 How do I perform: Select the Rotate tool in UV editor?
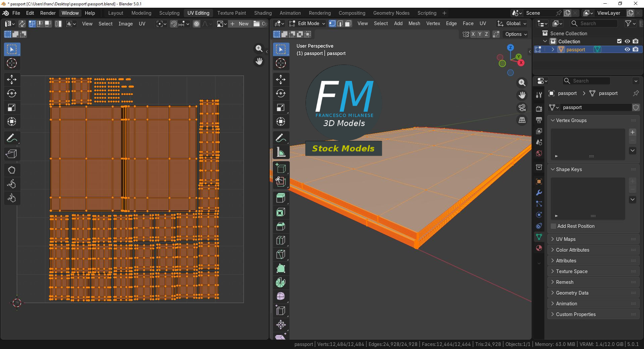click(x=12, y=94)
